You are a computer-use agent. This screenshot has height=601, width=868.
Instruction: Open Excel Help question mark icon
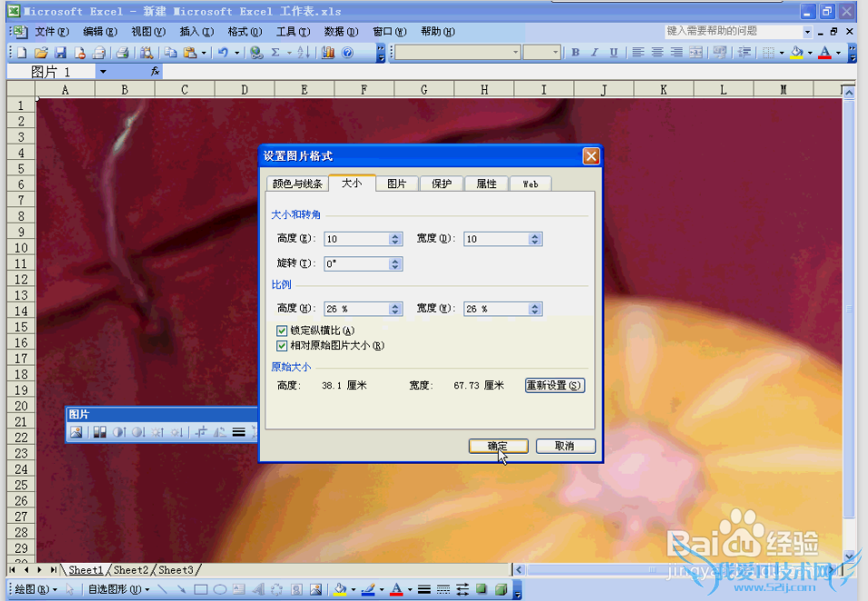[347, 53]
